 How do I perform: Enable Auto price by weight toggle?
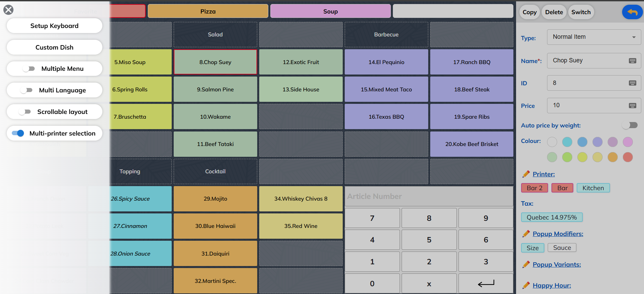point(630,125)
